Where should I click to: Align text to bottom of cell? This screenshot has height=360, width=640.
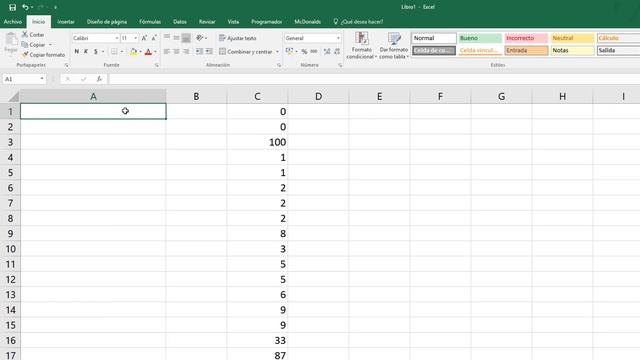[x=186, y=38]
